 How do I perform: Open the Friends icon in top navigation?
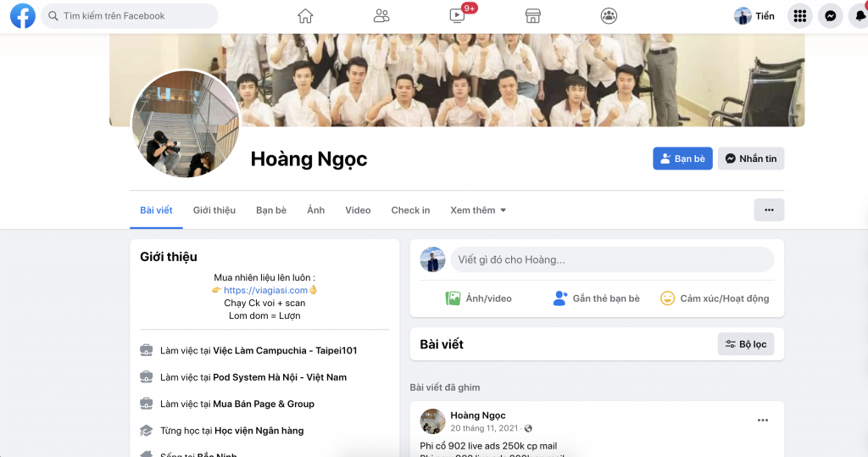pos(381,16)
